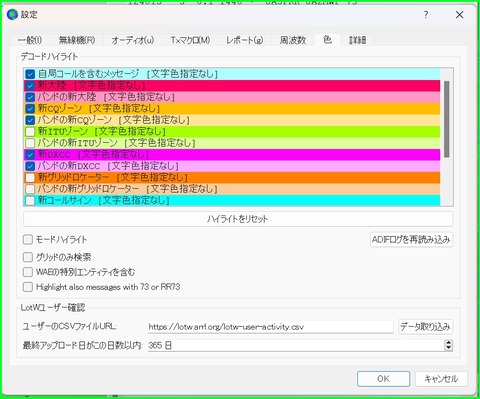Click the 365 日 days spin box field
This screenshot has height=399, width=480.
coord(295,345)
